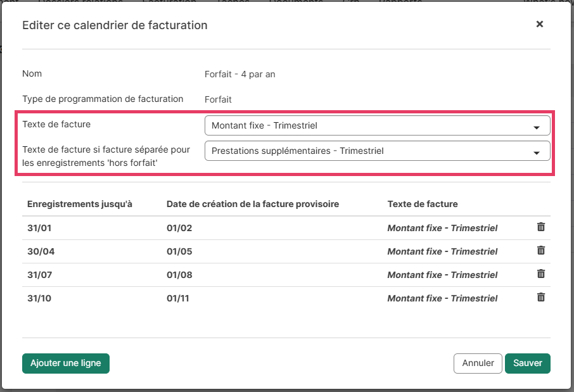Close the billing calendar dialog
574x392 pixels.
540,24
